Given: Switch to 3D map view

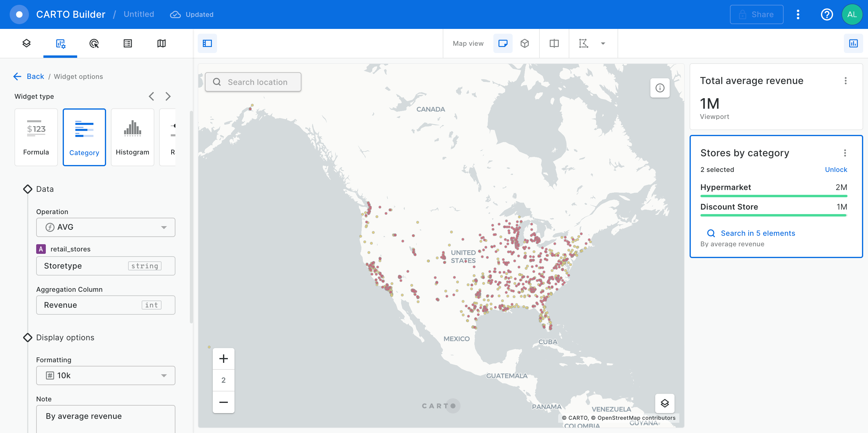Looking at the screenshot, I should pos(525,43).
